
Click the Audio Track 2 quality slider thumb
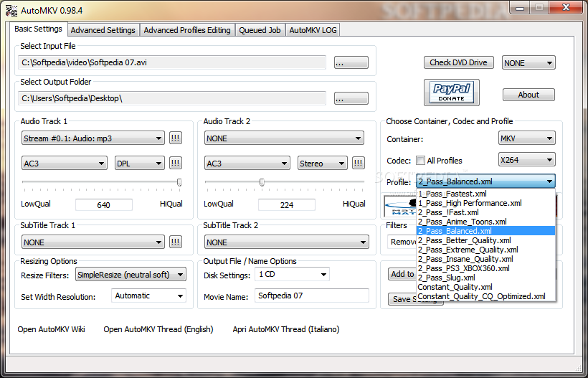click(x=262, y=182)
